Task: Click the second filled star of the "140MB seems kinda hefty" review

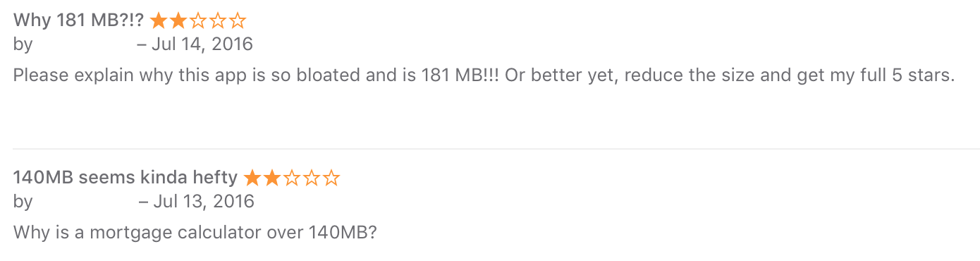Action: [272, 178]
